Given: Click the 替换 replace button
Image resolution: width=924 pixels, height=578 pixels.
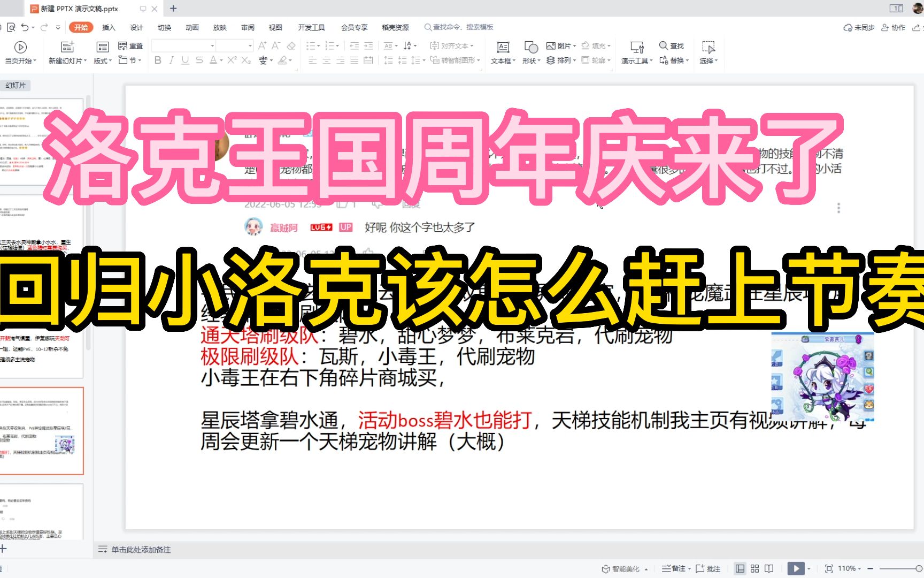Looking at the screenshot, I should pos(674,60).
